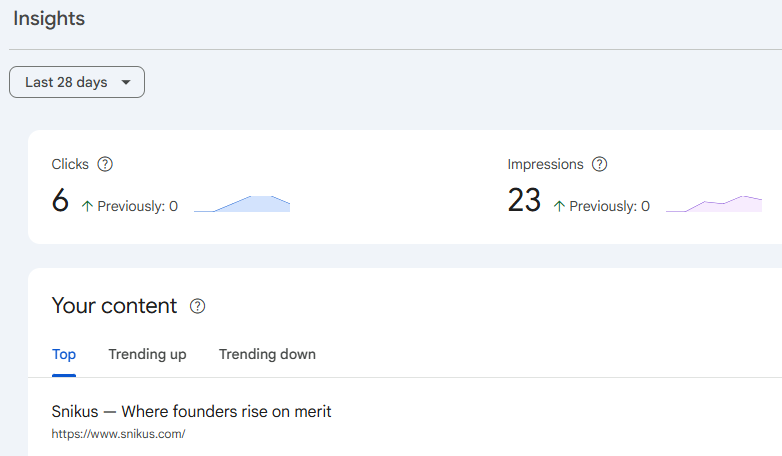Screen dimensions: 782x456
Task: Click the green up arrow beside Clicks
Action: click(x=87, y=206)
